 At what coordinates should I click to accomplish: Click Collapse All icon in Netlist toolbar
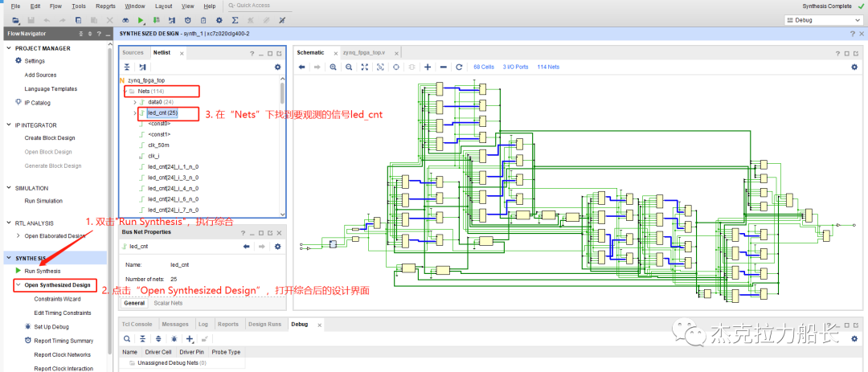127,67
